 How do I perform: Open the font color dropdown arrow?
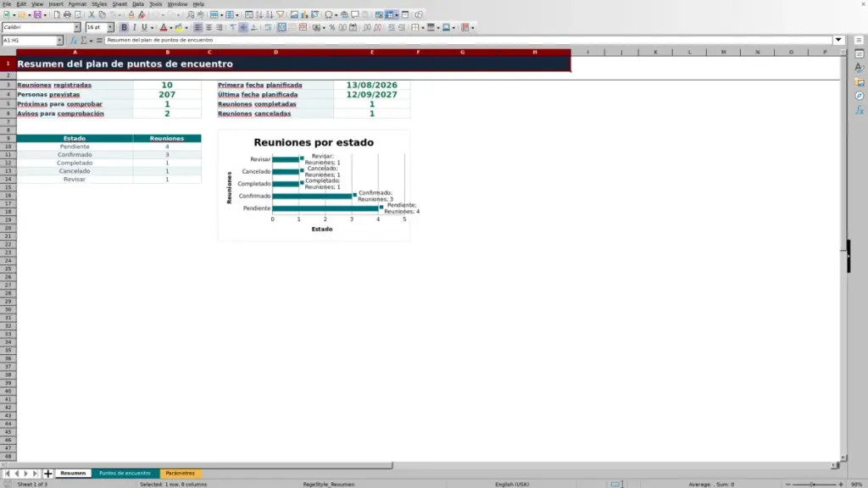coord(171,28)
